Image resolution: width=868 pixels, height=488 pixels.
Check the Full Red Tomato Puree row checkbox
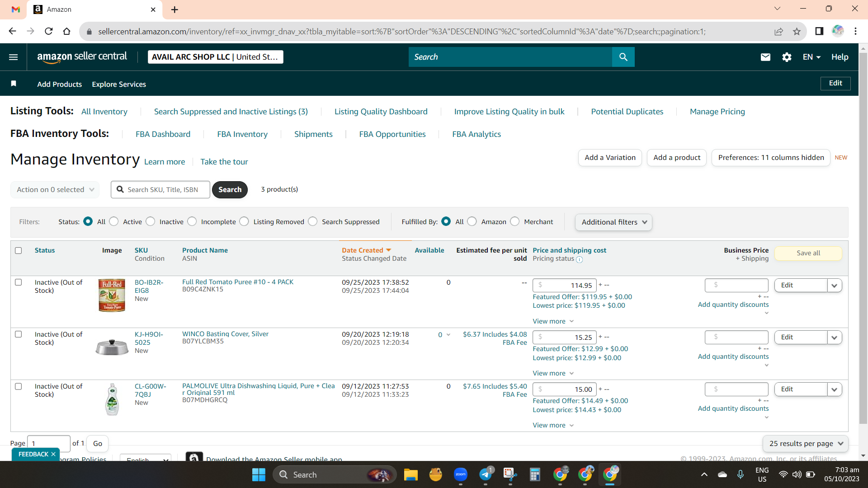click(19, 282)
